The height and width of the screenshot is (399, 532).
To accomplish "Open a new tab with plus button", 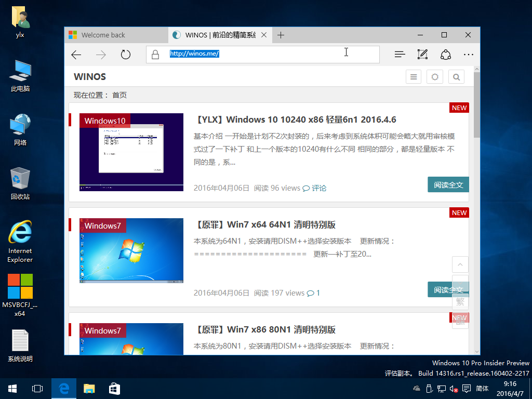I will click(281, 35).
